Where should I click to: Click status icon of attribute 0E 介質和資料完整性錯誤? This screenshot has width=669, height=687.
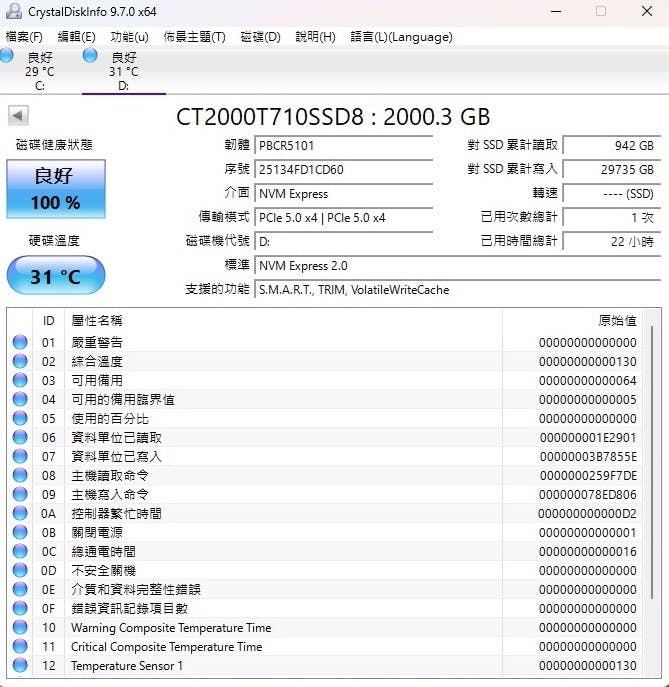(x=20, y=589)
